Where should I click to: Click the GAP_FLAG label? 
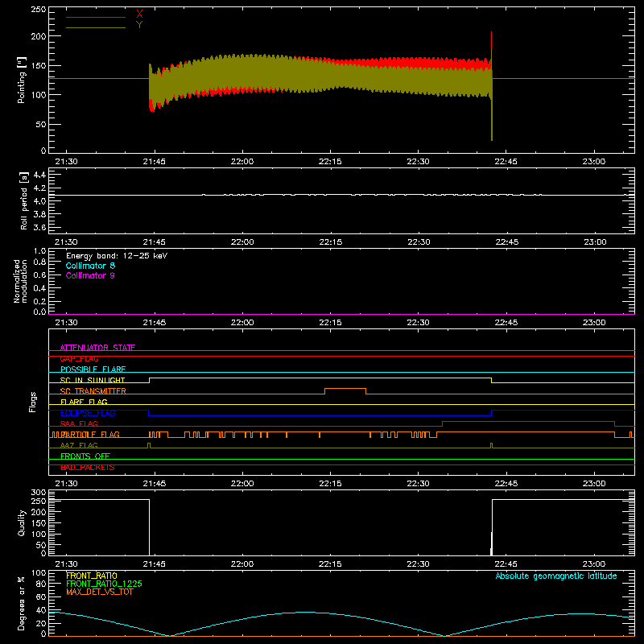click(79, 358)
